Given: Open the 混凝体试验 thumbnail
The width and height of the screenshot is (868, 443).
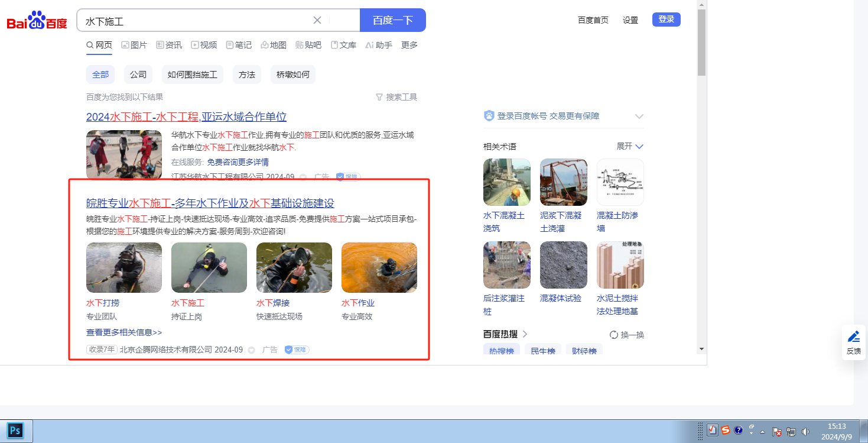Looking at the screenshot, I should pos(564,265).
